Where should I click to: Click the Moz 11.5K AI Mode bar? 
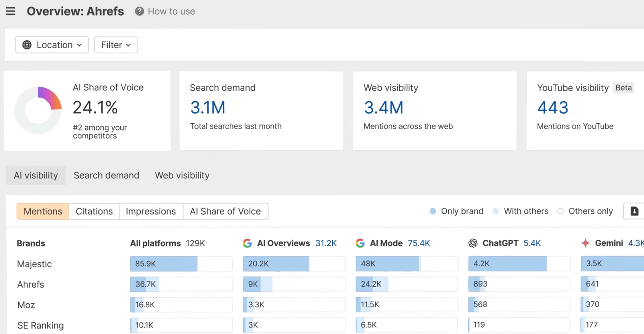407,305
